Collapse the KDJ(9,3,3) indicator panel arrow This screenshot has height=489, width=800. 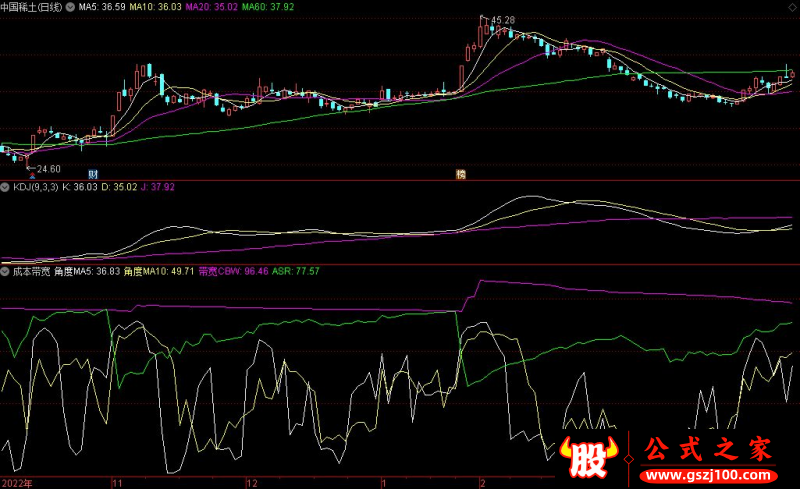(5, 186)
